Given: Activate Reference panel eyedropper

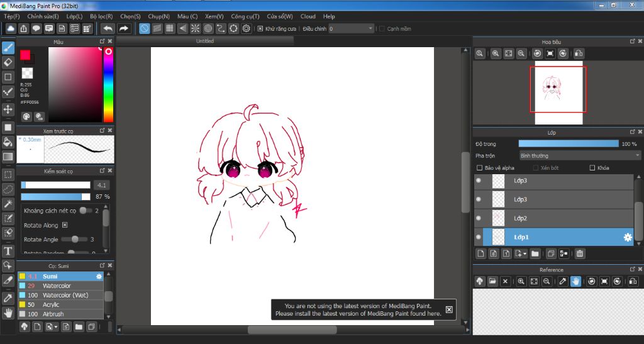Looking at the screenshot, I should pos(563,281).
